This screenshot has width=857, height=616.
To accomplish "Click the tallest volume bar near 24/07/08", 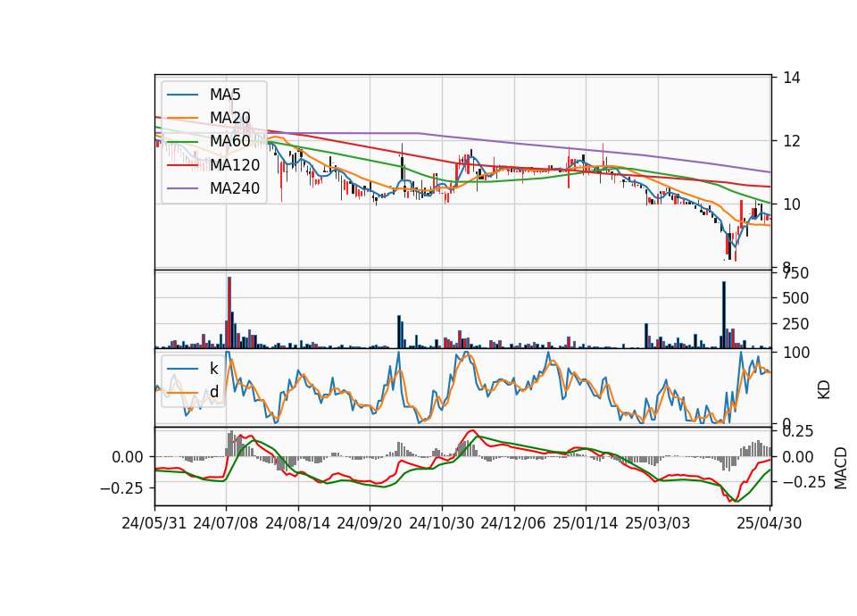I will tap(229, 312).
